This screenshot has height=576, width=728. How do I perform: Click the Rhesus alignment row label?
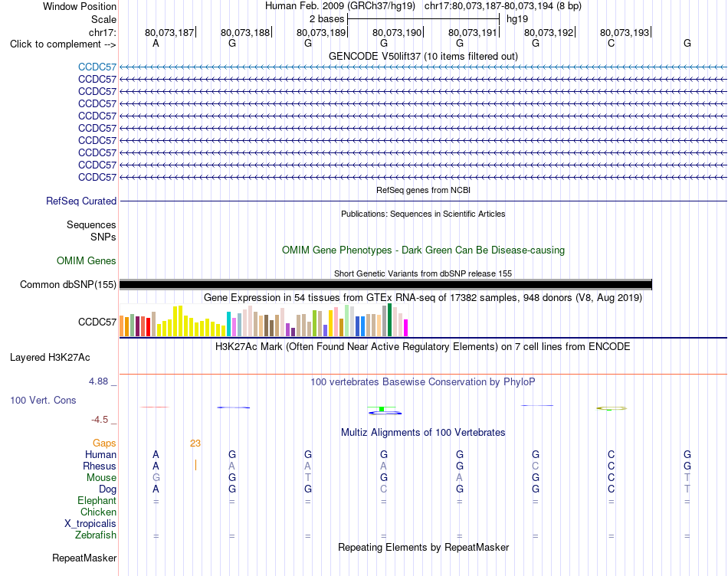[100, 466]
